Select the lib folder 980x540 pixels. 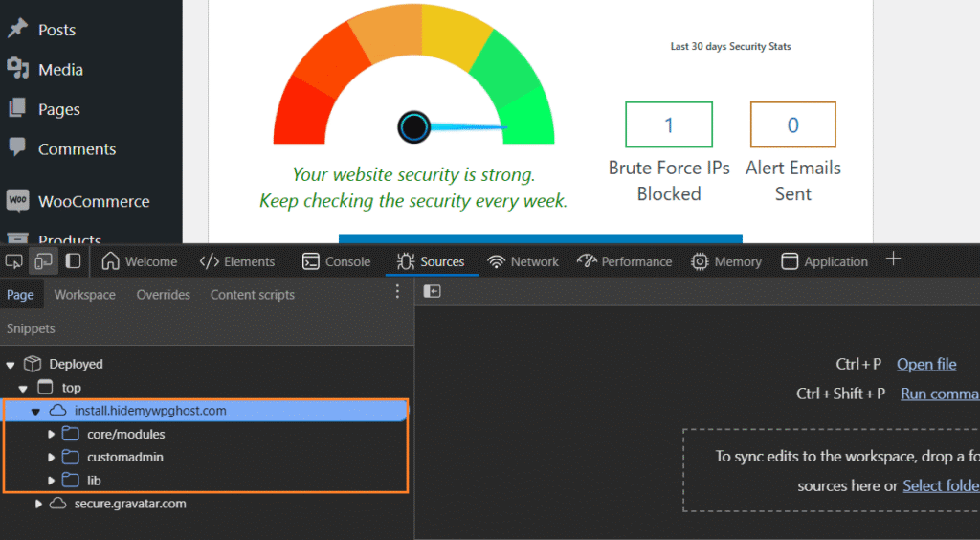94,481
